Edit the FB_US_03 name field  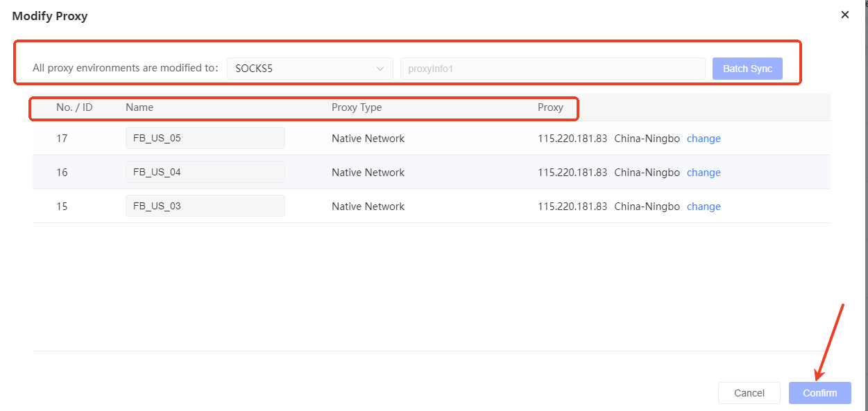(x=205, y=206)
